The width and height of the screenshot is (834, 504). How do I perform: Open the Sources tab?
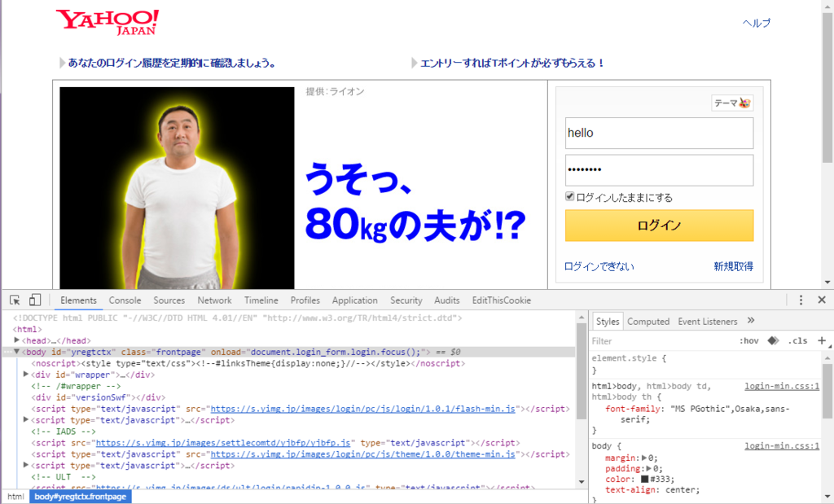[x=169, y=300]
